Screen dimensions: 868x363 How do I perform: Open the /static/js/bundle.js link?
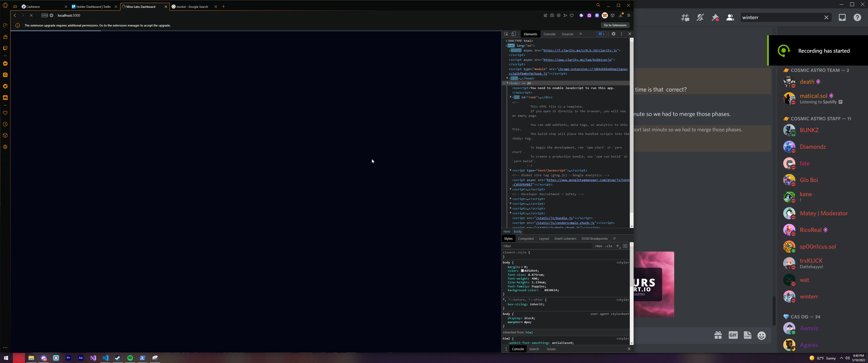[554, 218]
